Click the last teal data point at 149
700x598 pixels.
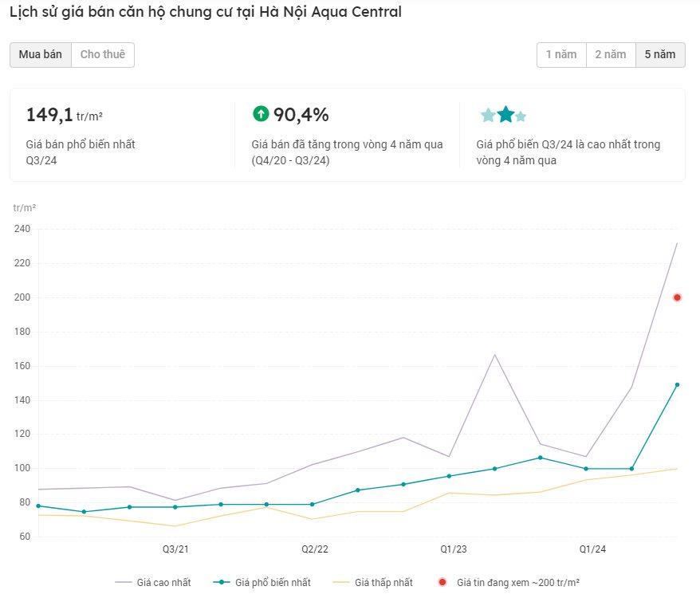click(677, 384)
